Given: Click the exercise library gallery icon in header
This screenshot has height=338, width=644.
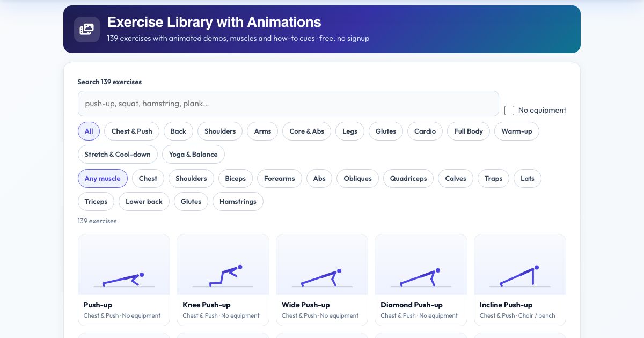Looking at the screenshot, I should coord(87,30).
